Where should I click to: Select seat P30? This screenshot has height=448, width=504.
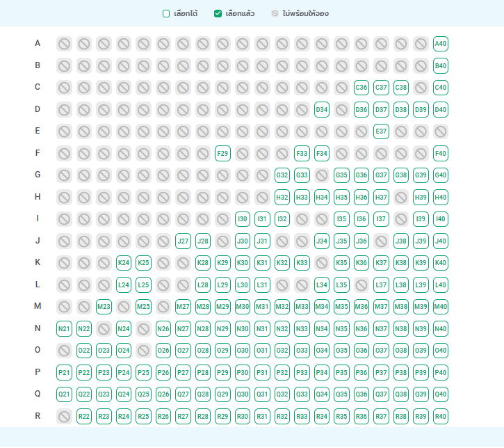243,372
